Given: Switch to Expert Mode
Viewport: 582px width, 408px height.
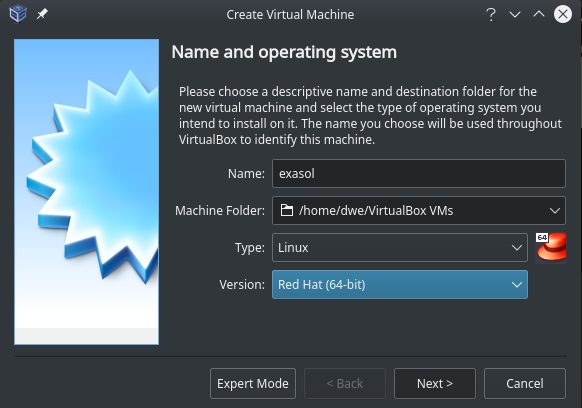Looking at the screenshot, I should point(253,383).
